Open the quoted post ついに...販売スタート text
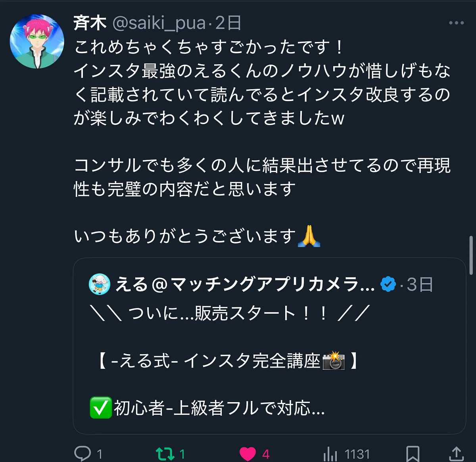Screen dimensions: 476x462 (230, 313)
